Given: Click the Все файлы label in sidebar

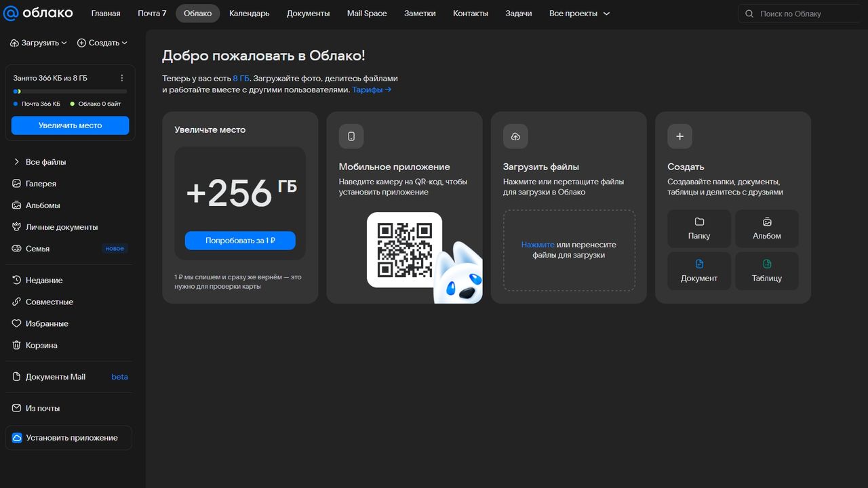Looking at the screenshot, I should (46, 162).
